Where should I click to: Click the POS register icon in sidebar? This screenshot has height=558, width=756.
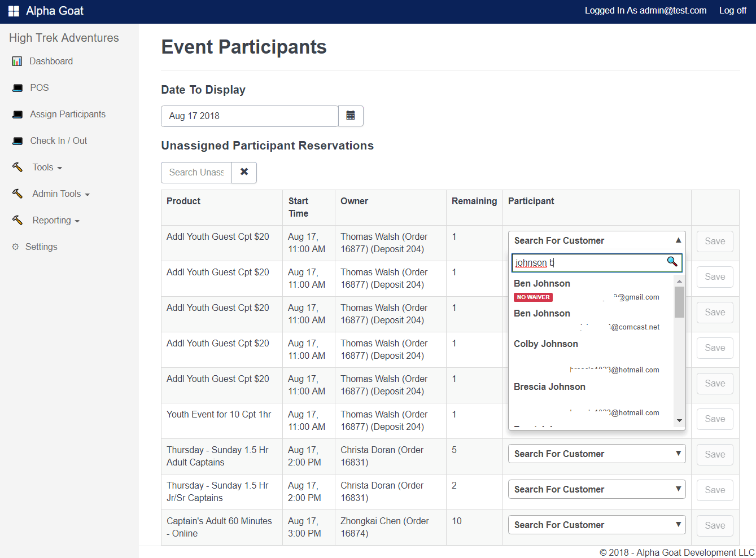(x=18, y=88)
